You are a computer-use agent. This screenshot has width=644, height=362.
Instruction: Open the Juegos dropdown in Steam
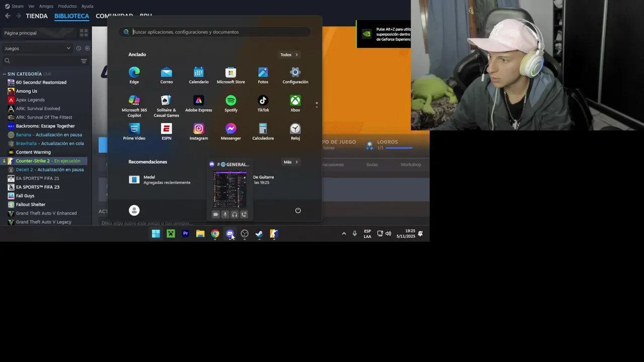coord(38,48)
